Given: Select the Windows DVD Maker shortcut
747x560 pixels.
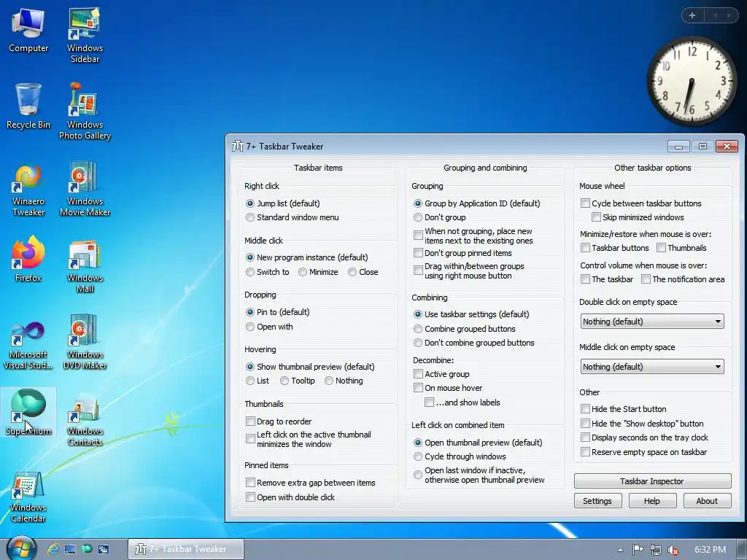Looking at the screenshot, I should (85, 342).
